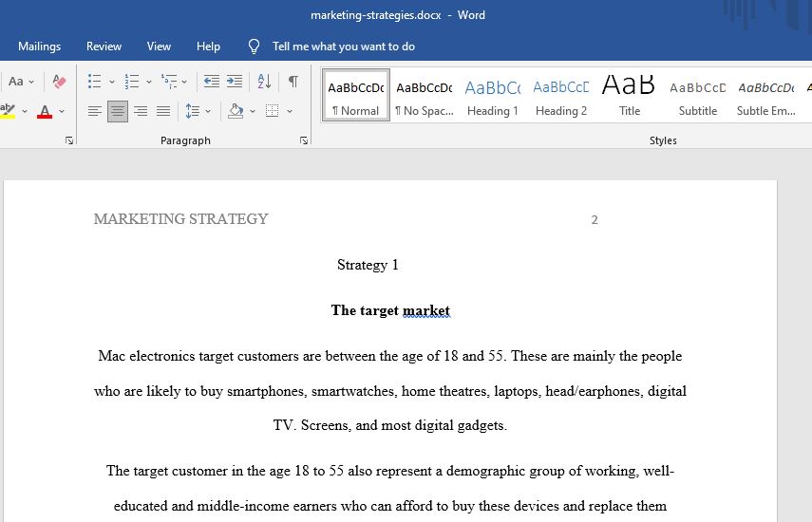Place cursor in line starting TV. Screens
Viewport: 812px width, 522px height.
coord(390,425)
